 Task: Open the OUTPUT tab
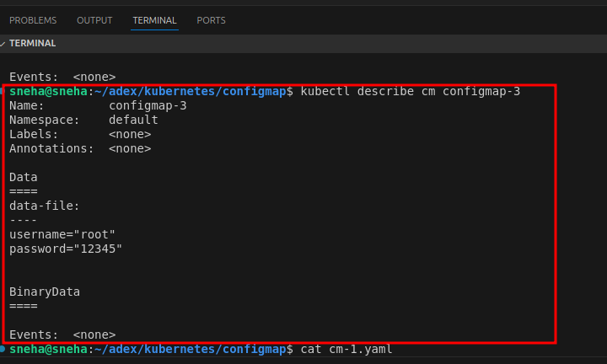[94, 19]
